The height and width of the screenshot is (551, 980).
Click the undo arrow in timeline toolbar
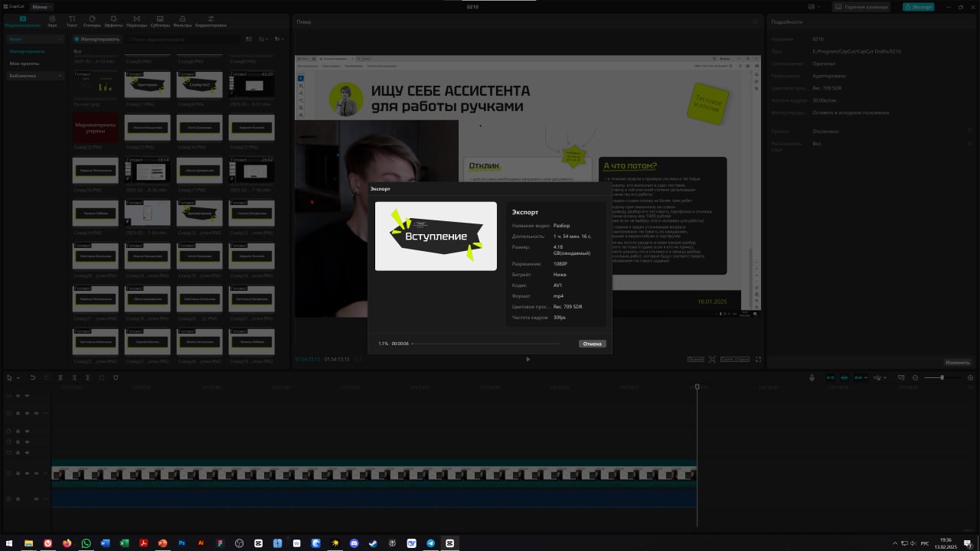(x=33, y=377)
